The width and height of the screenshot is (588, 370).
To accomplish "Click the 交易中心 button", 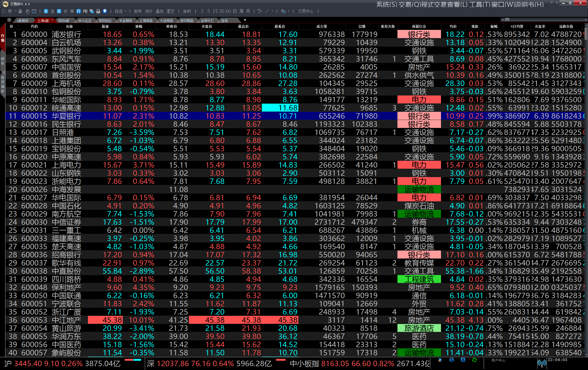I will click(305, 11).
